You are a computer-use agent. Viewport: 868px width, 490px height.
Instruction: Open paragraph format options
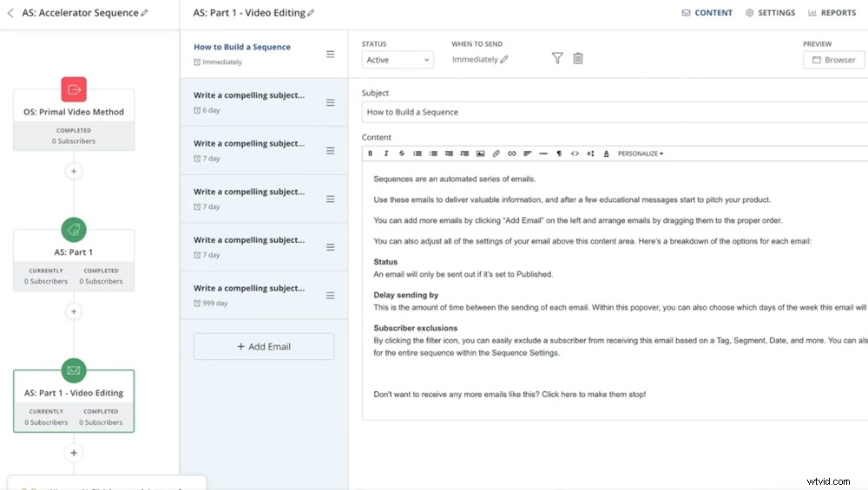pos(559,154)
